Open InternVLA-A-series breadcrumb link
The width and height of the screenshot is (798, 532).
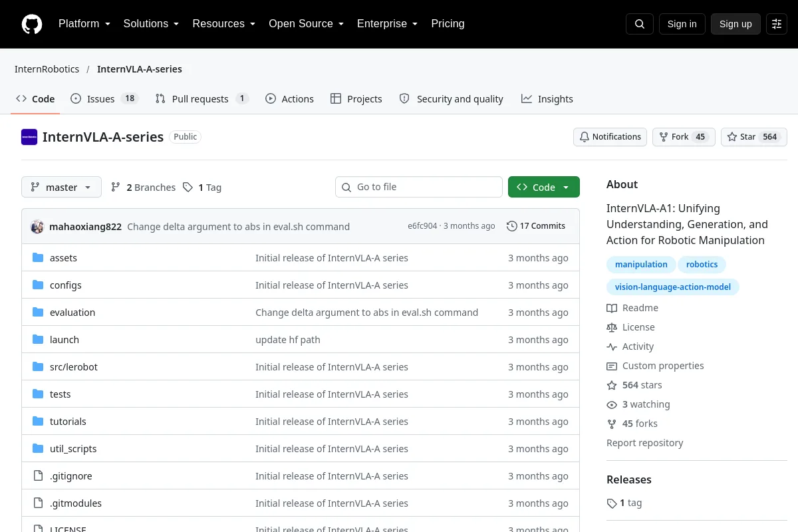click(x=140, y=69)
